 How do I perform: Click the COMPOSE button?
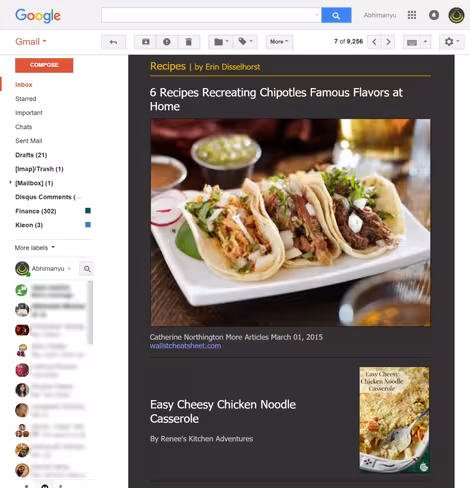click(44, 65)
